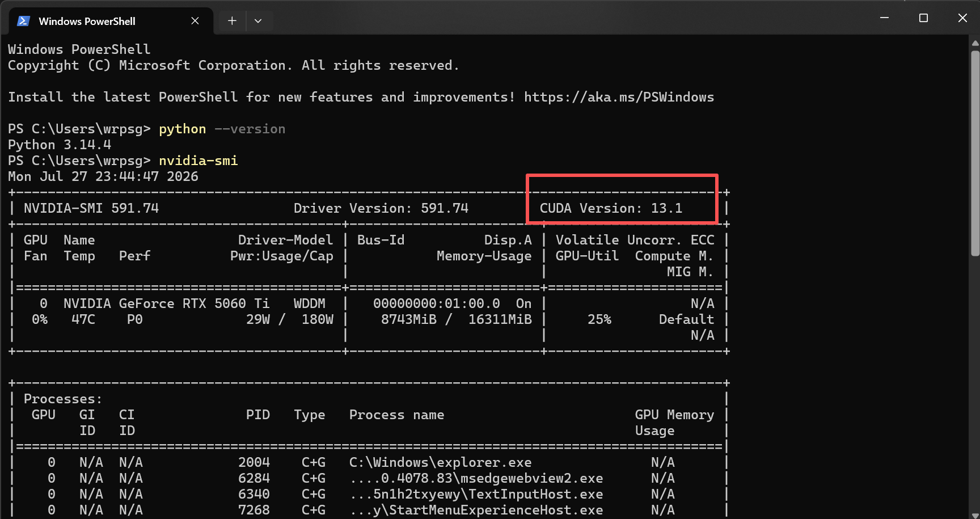This screenshot has height=519, width=980.
Task: Close the Windows PowerShell tab
Action: tap(195, 21)
